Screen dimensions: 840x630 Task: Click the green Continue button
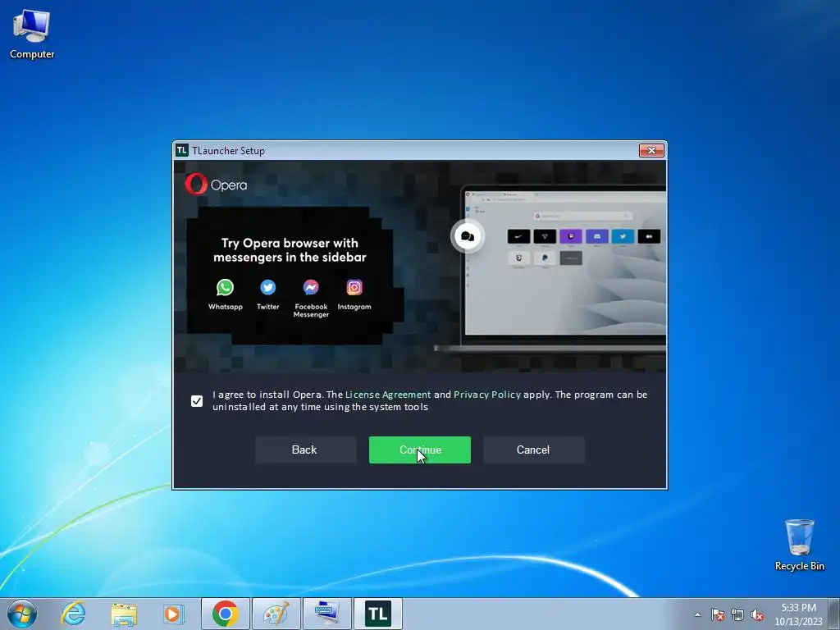pos(419,450)
